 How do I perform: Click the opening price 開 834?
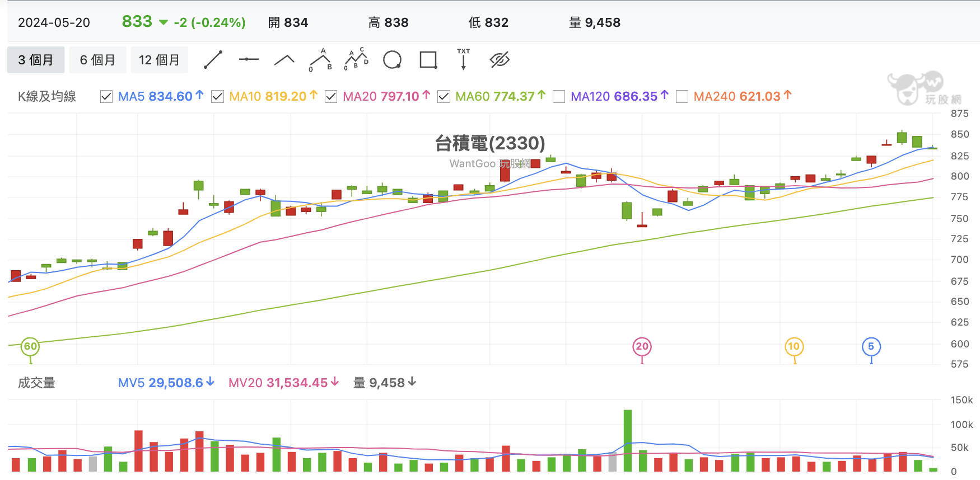[288, 23]
